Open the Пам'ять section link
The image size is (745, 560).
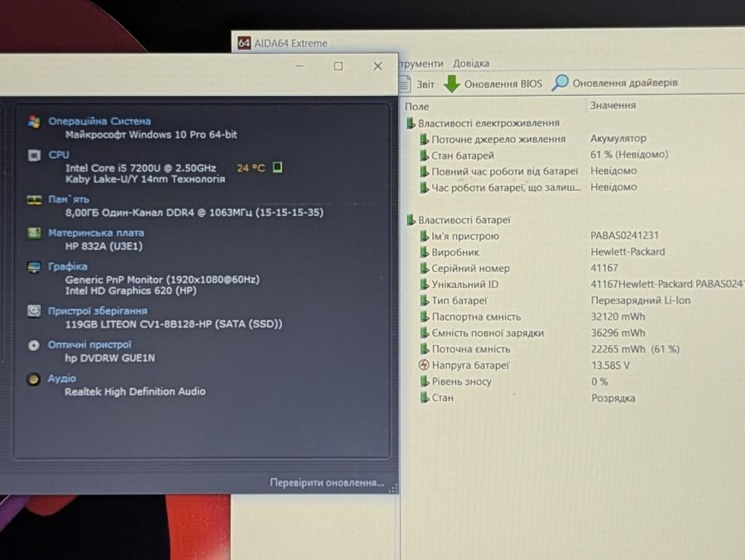click(x=69, y=199)
